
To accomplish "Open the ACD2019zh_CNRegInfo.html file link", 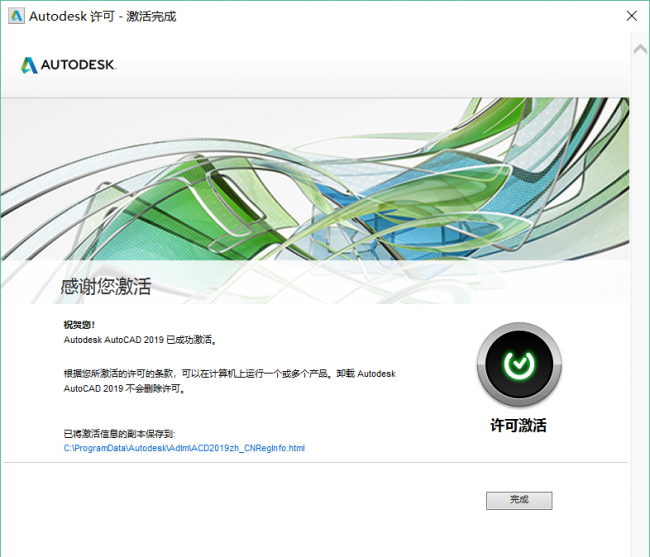I will (x=184, y=448).
